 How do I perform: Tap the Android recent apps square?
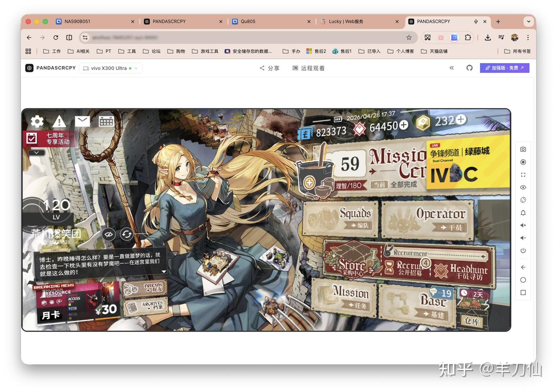(x=523, y=293)
